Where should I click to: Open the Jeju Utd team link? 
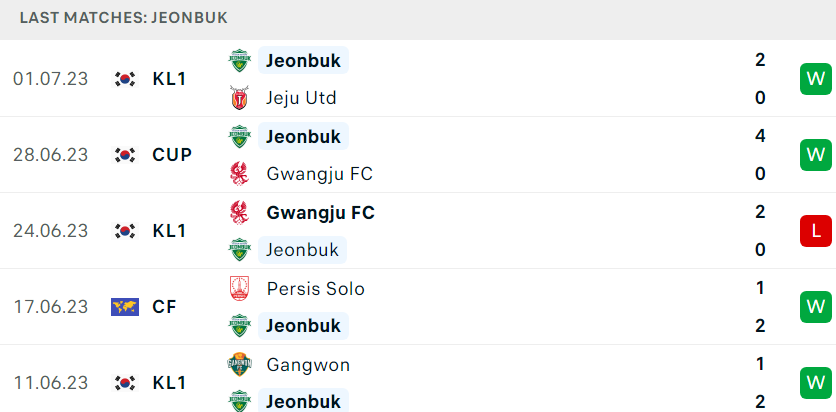[x=301, y=98]
